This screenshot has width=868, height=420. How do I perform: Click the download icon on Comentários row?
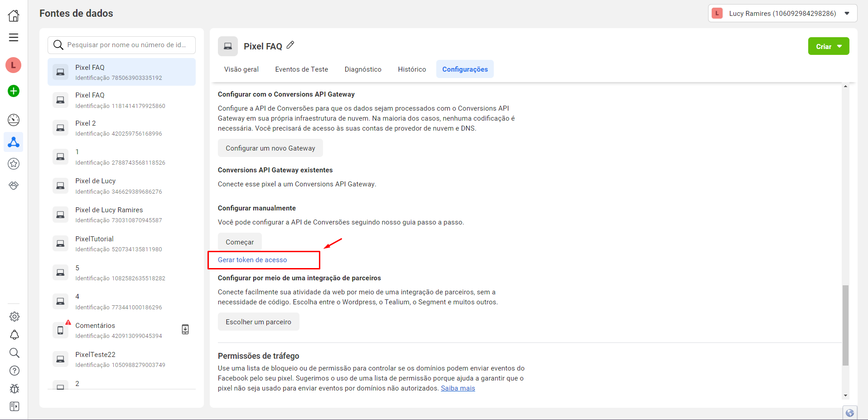click(x=185, y=329)
